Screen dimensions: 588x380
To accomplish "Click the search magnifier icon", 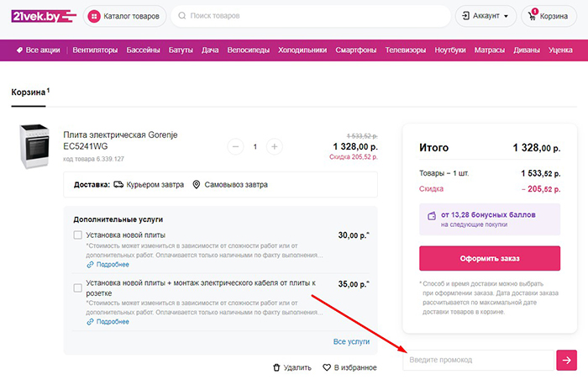I will click(x=182, y=16).
